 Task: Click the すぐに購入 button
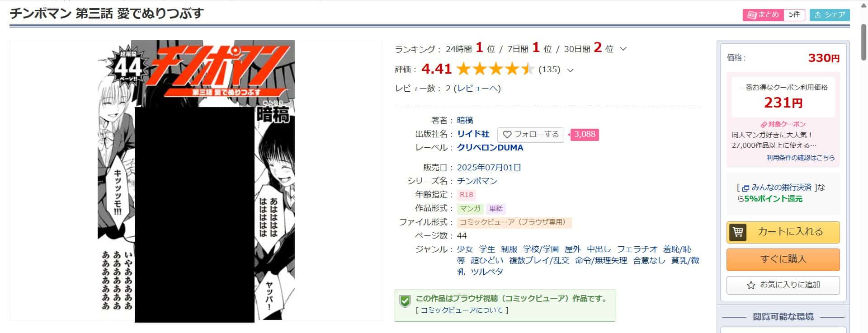(x=783, y=259)
